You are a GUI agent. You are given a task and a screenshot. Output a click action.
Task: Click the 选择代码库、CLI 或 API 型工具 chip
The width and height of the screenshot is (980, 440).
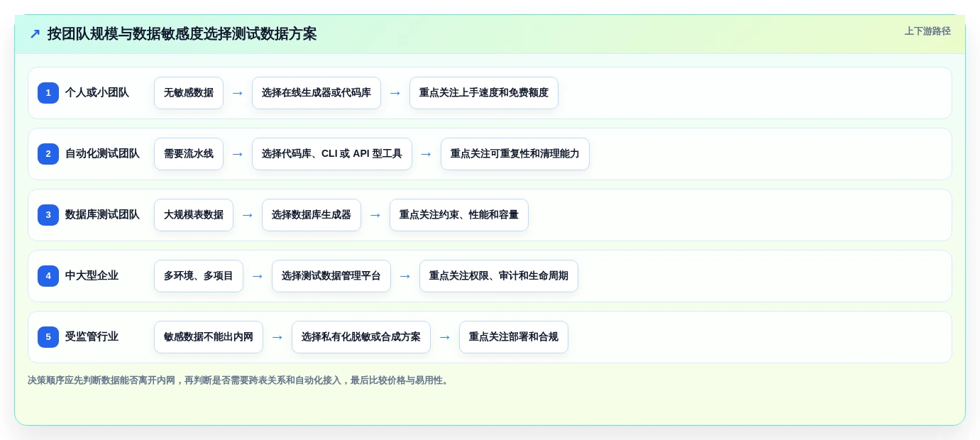point(332,154)
